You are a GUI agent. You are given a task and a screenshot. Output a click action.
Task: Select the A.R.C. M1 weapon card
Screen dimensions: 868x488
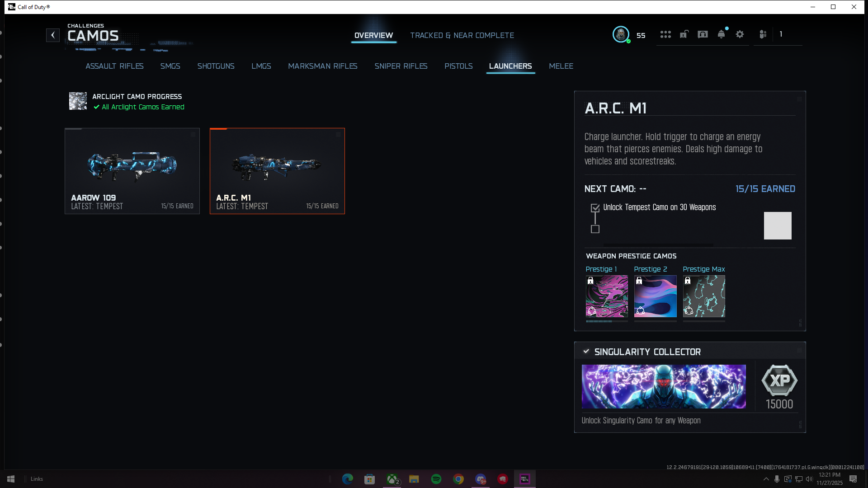[x=277, y=171]
